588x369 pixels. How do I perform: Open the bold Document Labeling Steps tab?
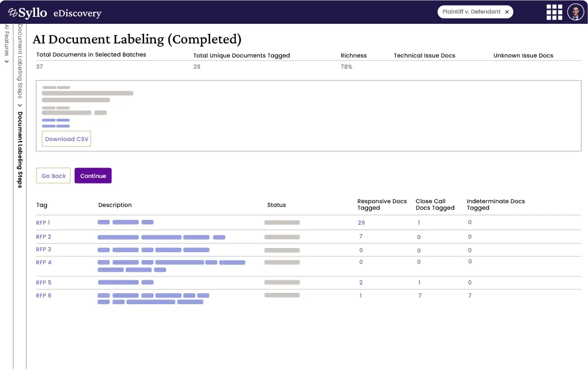click(20, 149)
